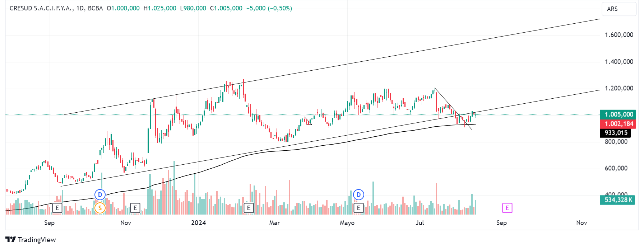Open the ARS currency selector
This screenshot has height=249, width=644.
(x=619, y=9)
